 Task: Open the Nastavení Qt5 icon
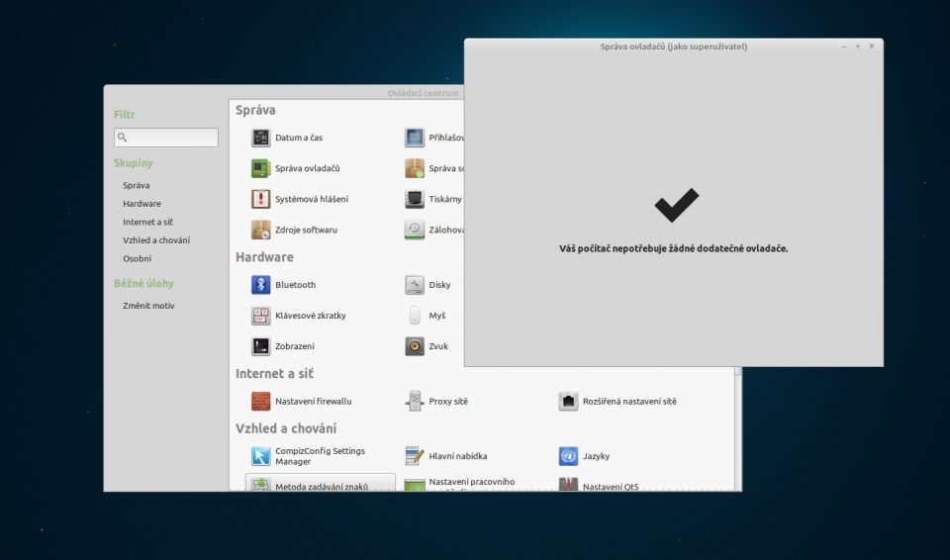pos(568,485)
